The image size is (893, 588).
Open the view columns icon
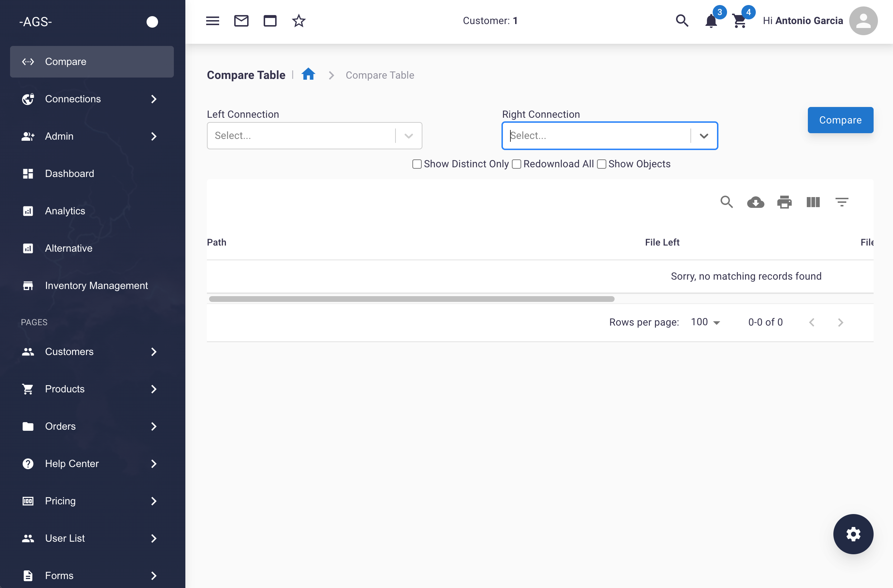(x=813, y=202)
